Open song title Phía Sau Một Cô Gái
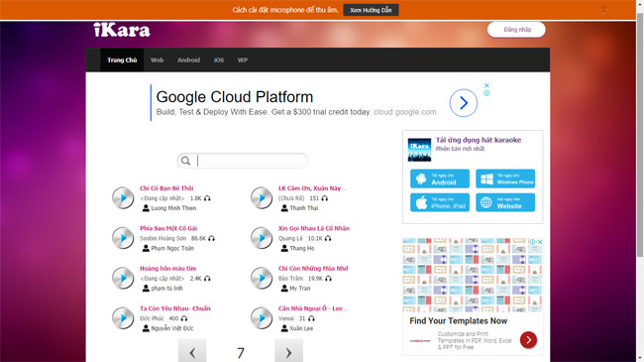Screen dimensions: 644x362 click(x=168, y=228)
